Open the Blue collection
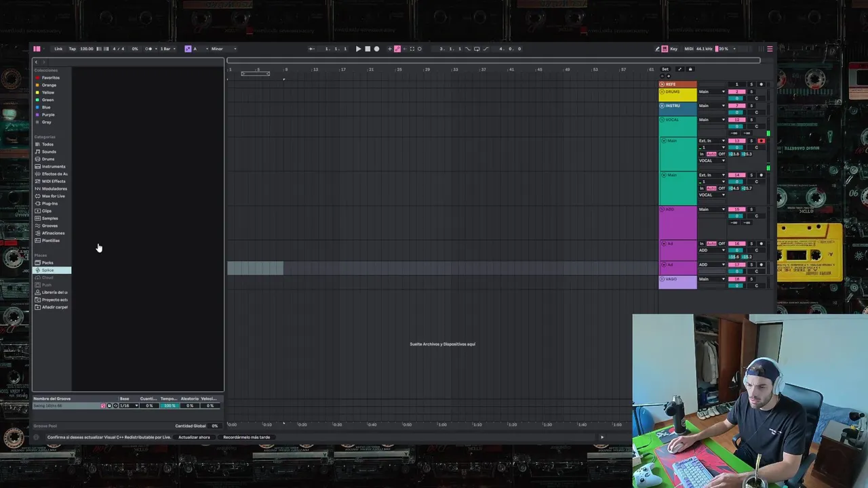 tap(46, 107)
